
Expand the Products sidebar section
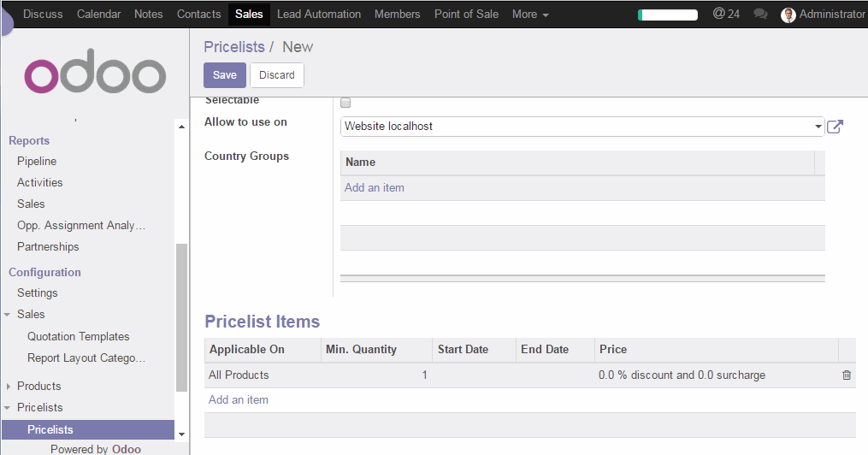[38, 386]
